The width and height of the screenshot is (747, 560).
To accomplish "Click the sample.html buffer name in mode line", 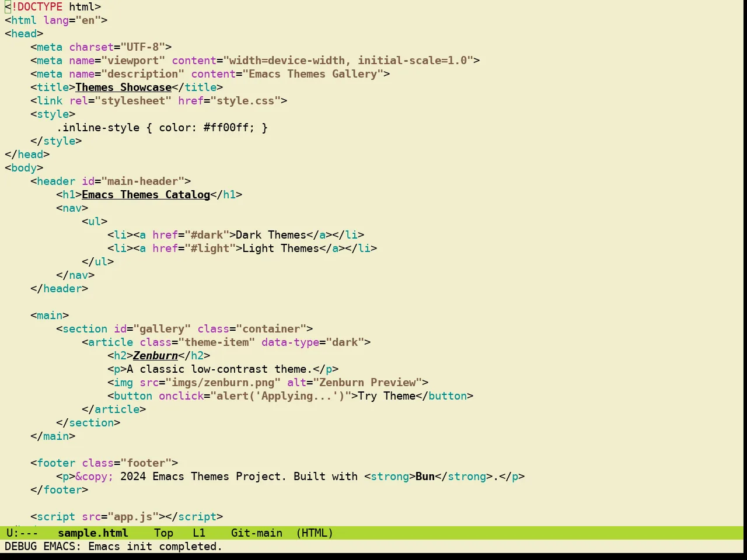I will coord(93,533).
